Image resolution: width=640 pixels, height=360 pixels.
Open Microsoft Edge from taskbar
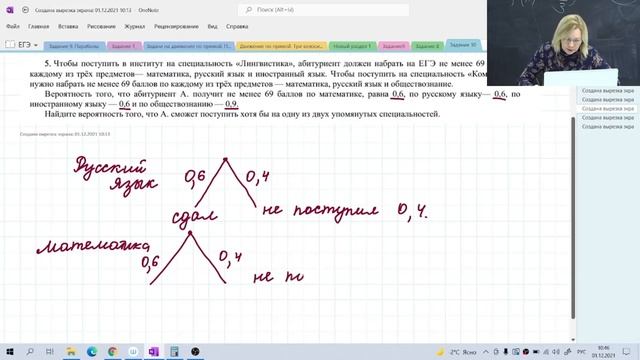click(x=92, y=351)
